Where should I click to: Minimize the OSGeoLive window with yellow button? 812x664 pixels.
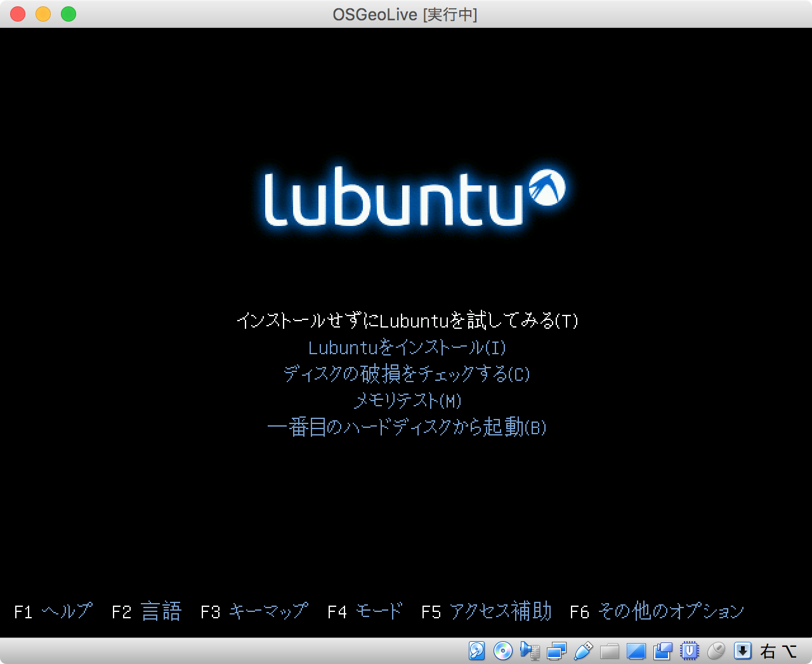(x=43, y=14)
